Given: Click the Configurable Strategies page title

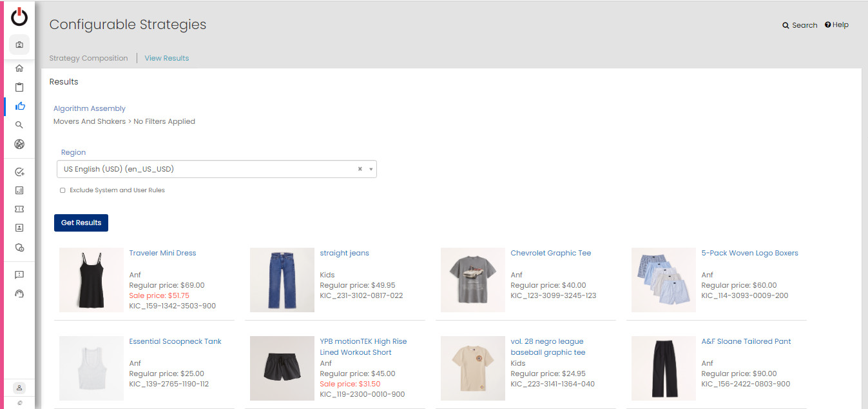Looking at the screenshot, I should pyautogui.click(x=128, y=25).
